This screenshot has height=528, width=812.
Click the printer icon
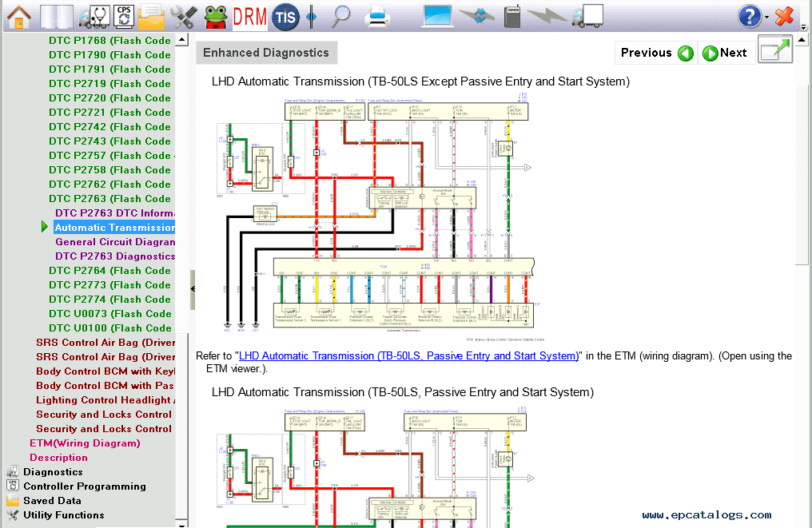[377, 17]
